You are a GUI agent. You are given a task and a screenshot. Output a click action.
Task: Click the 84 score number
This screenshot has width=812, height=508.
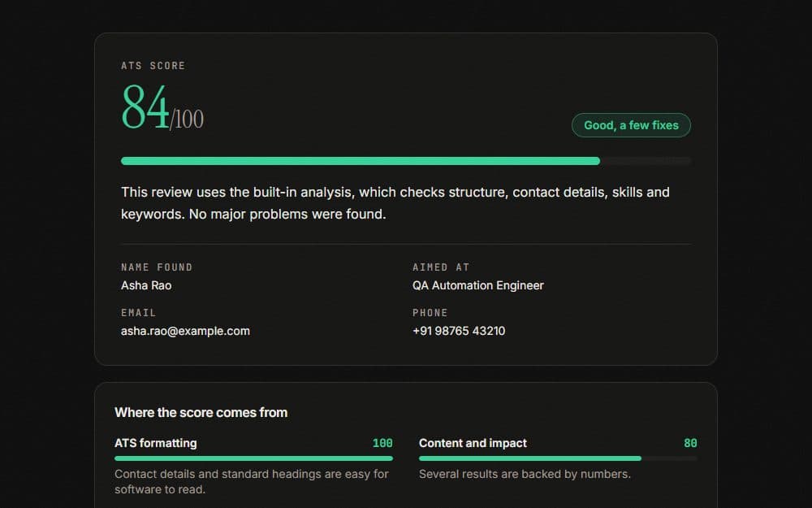tap(145, 107)
